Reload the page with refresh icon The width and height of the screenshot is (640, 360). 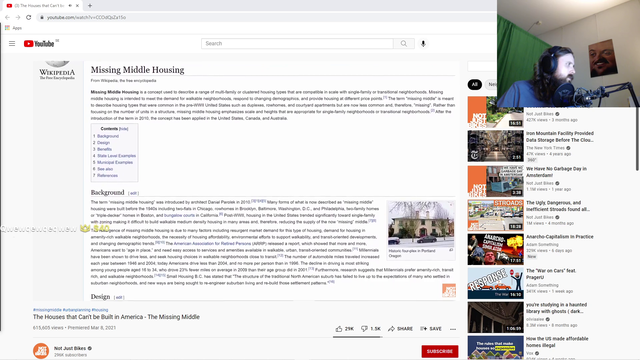click(29, 17)
